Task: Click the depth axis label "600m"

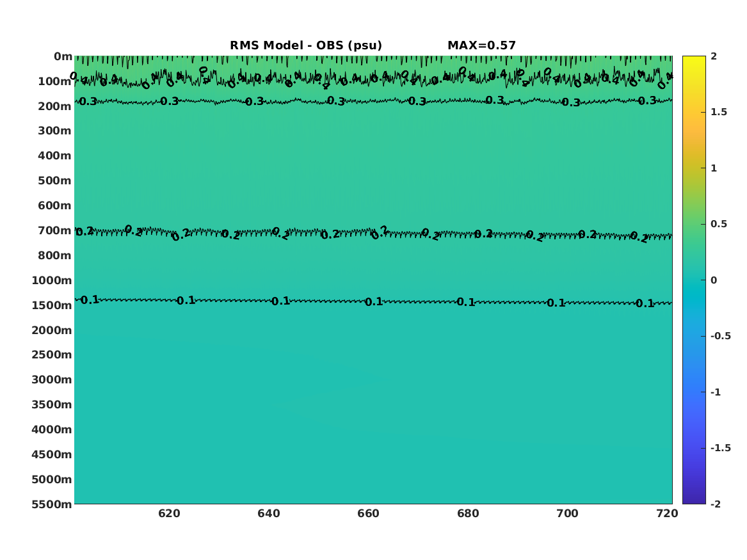Action: [x=55, y=205]
